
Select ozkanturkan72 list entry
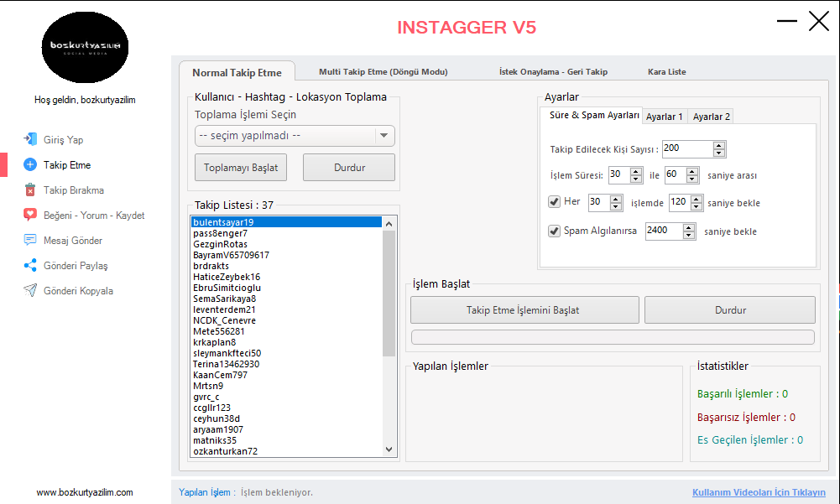pos(287,451)
